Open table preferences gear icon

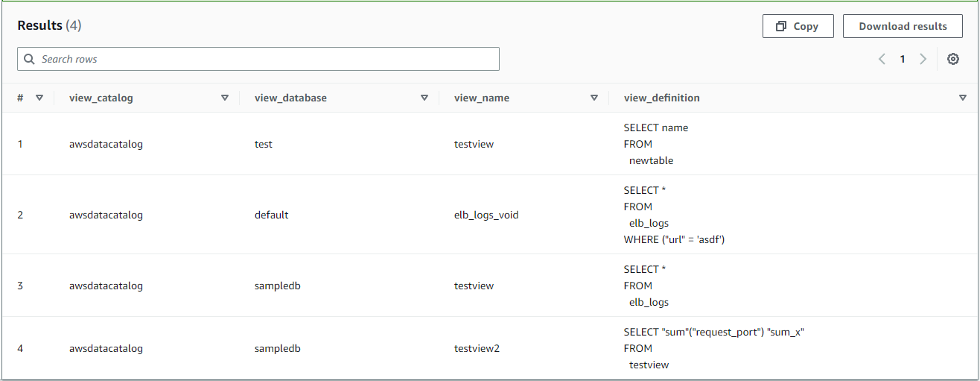pos(952,59)
